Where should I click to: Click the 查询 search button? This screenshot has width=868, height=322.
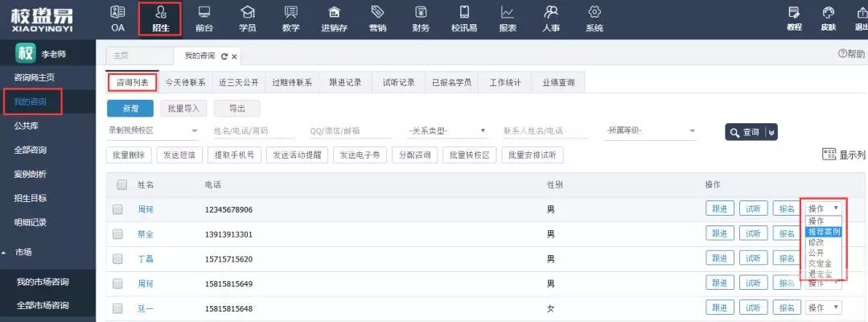click(746, 133)
